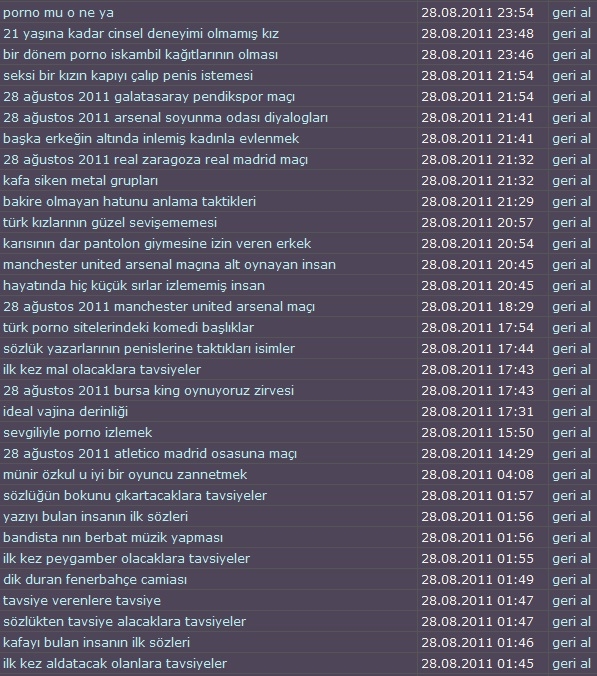Select 'dik duran fenerbahçe camiası' title

[x=95, y=579]
